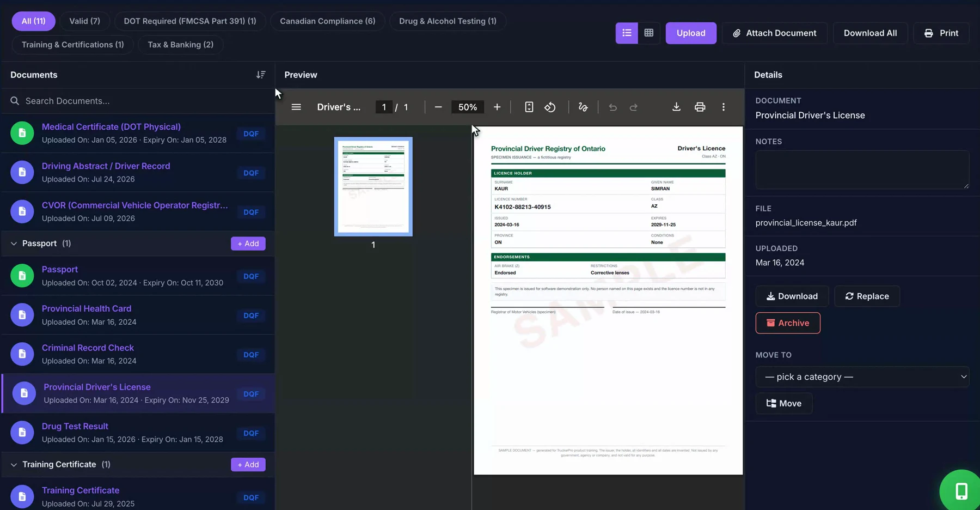
Task: Click Medical Certificate green document icon
Action: (22, 133)
